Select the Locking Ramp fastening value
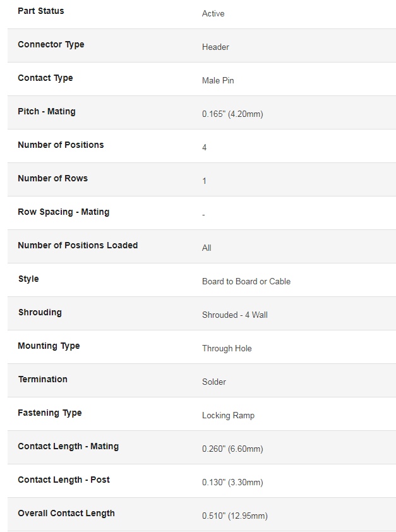The height and width of the screenshot is (532, 396). [x=228, y=416]
